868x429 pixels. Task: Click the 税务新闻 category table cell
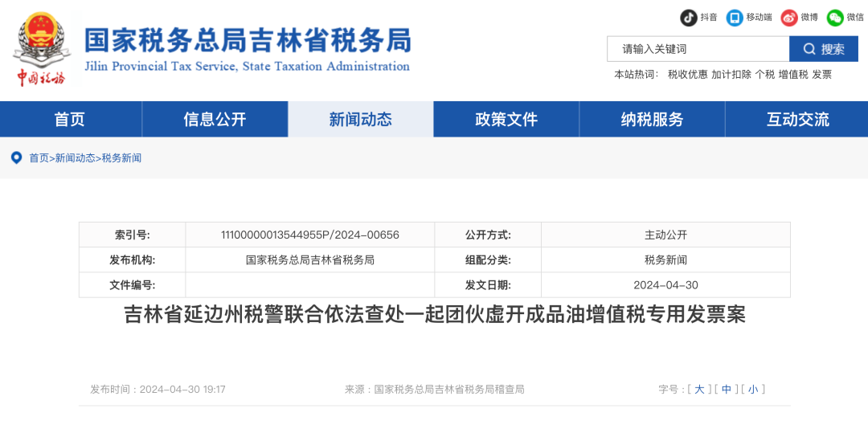point(666,259)
